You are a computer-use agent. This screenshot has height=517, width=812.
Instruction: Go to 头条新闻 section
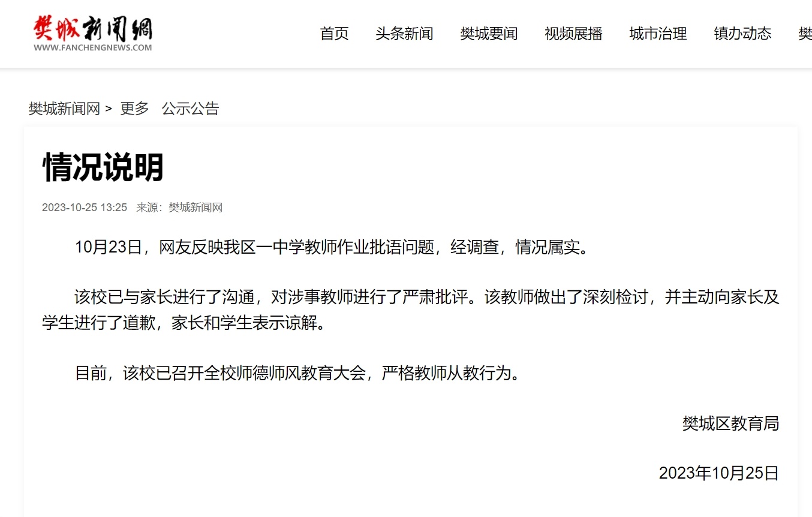pyautogui.click(x=404, y=34)
